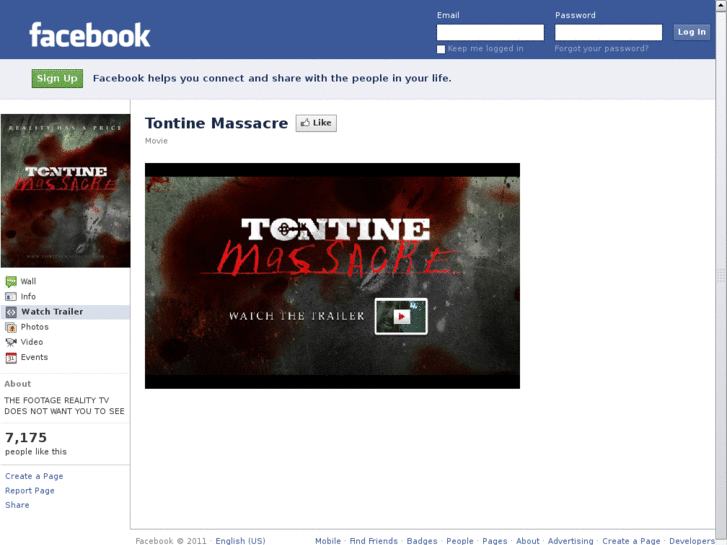
Task: Click the red play icon on trailer thumbnail
Action: coord(402,316)
